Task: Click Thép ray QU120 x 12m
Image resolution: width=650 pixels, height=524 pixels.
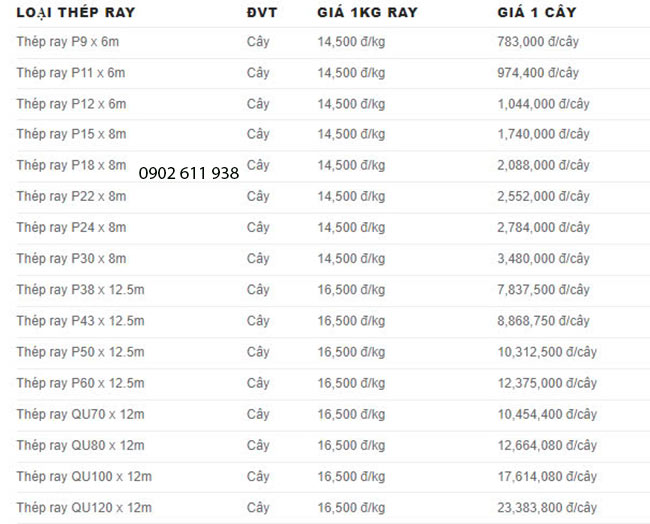Action: [x=84, y=507]
